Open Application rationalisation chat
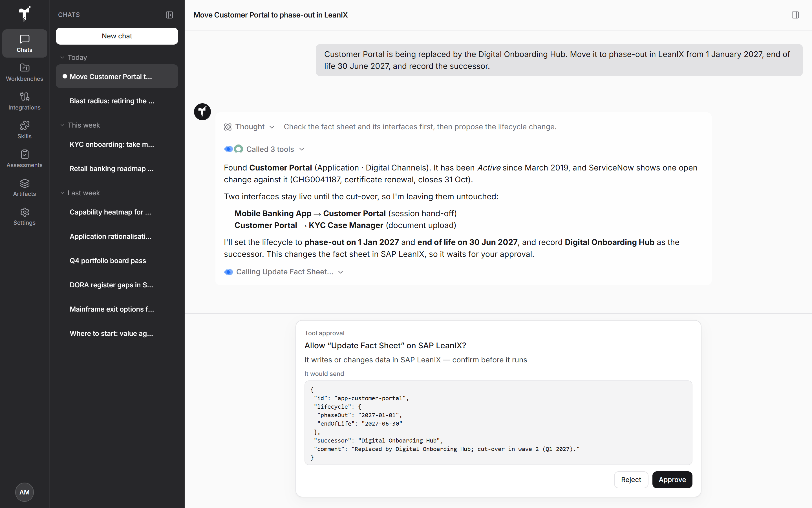This screenshot has height=508, width=812. [117, 236]
